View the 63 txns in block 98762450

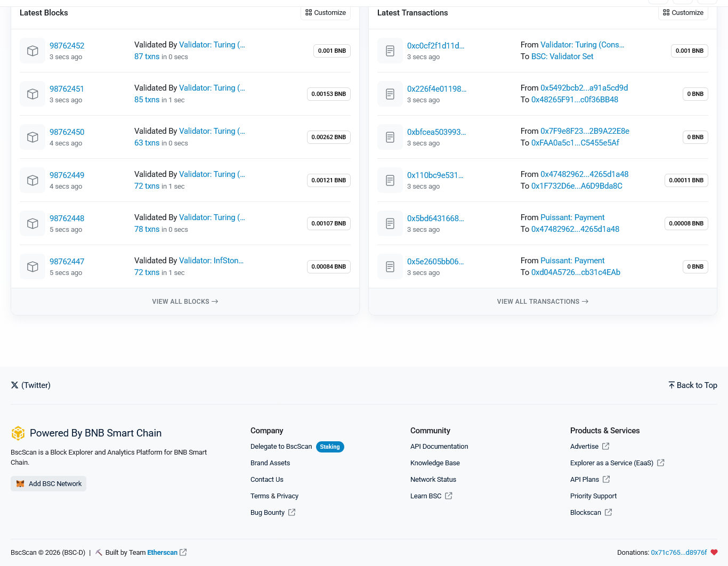147,143
